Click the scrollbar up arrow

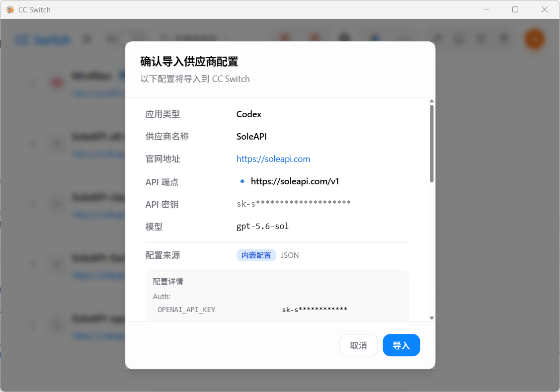(431, 101)
